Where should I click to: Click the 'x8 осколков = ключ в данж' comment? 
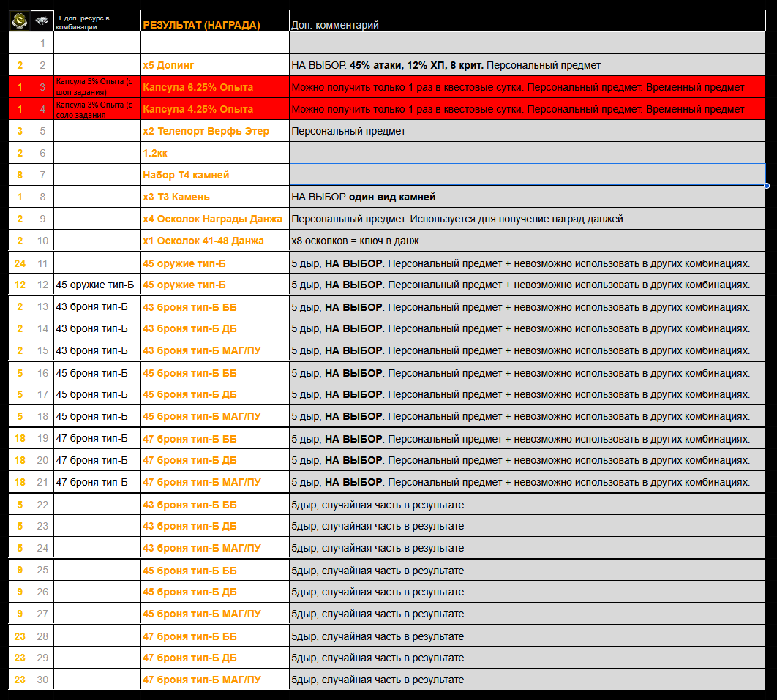(x=355, y=241)
